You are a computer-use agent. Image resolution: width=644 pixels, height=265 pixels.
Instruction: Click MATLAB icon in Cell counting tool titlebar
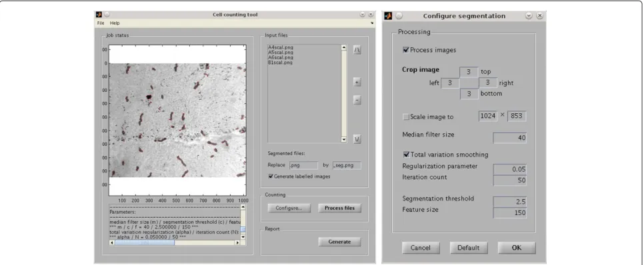(99, 15)
